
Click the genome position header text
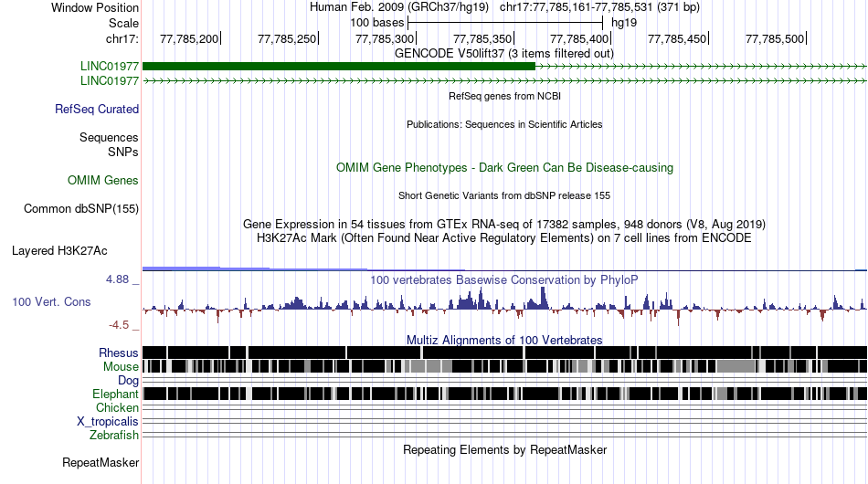tap(504, 7)
